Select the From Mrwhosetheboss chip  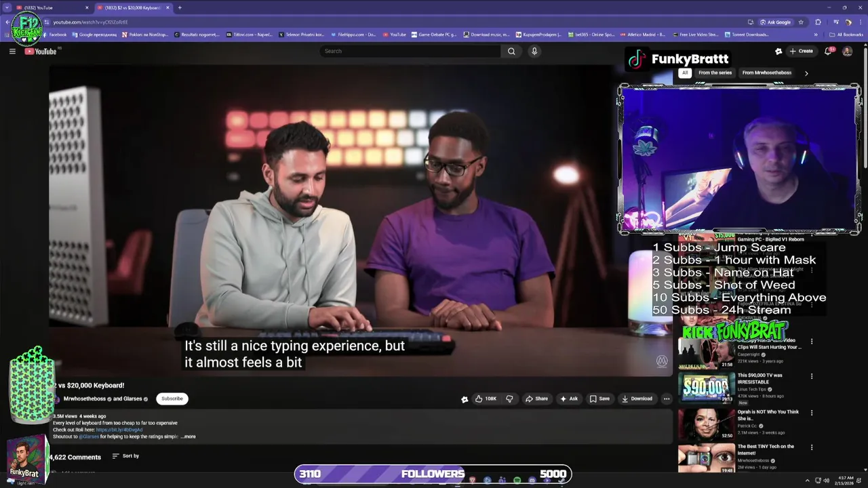pyautogui.click(x=766, y=73)
